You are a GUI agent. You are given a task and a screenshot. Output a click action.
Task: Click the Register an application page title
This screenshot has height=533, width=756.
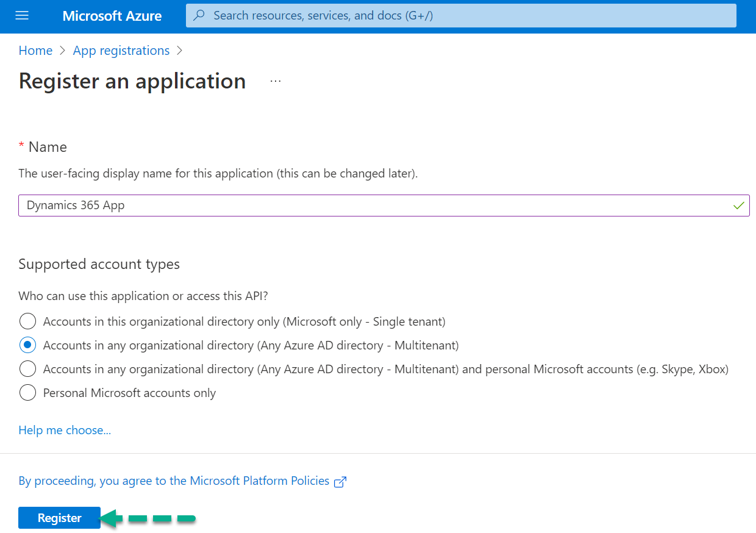pos(132,80)
